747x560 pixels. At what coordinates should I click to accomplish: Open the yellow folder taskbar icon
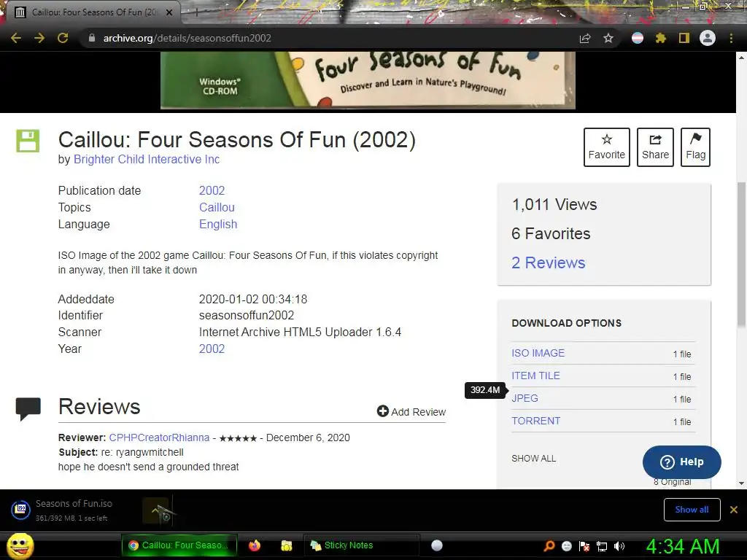[x=286, y=545]
